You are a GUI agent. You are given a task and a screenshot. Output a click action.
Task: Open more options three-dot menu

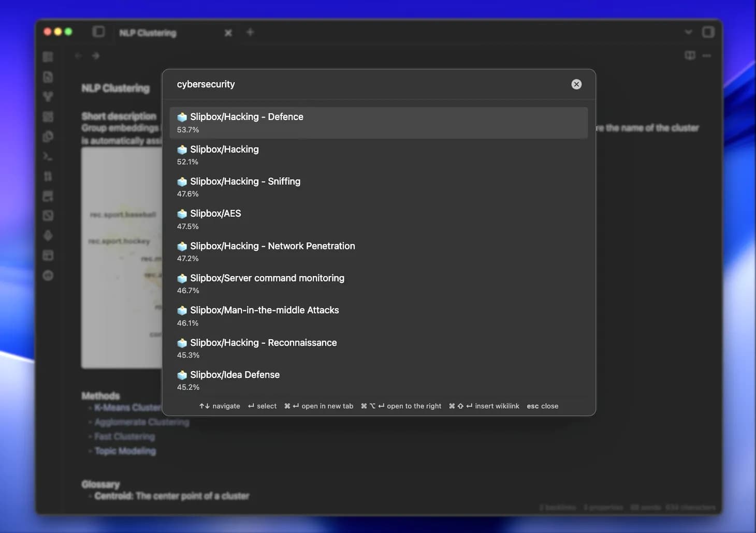click(x=707, y=55)
